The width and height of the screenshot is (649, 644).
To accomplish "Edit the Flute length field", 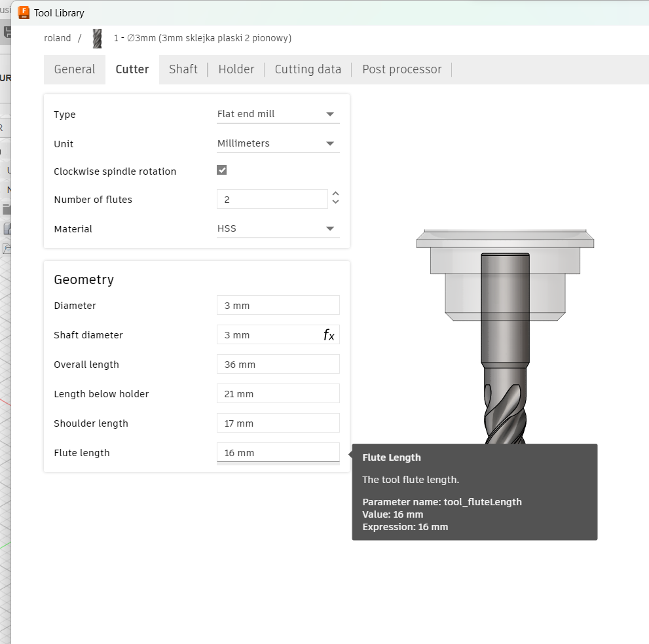I will tap(278, 452).
